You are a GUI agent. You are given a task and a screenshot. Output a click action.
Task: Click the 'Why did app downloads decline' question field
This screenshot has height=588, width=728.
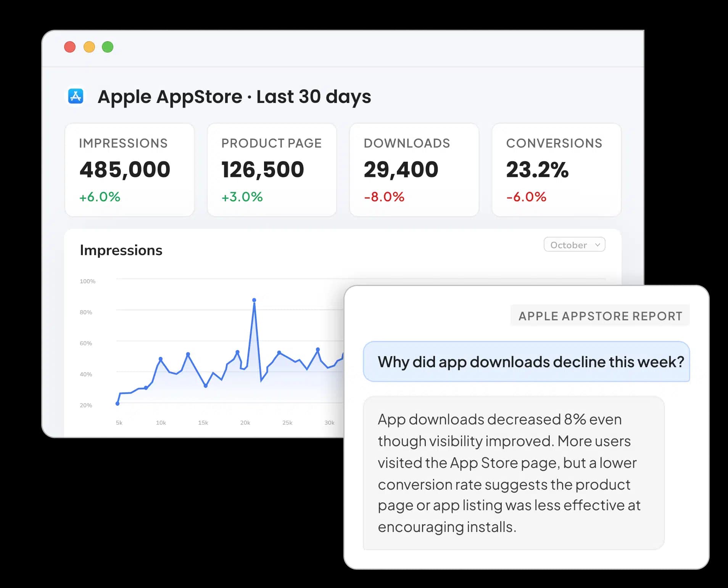pyautogui.click(x=527, y=361)
